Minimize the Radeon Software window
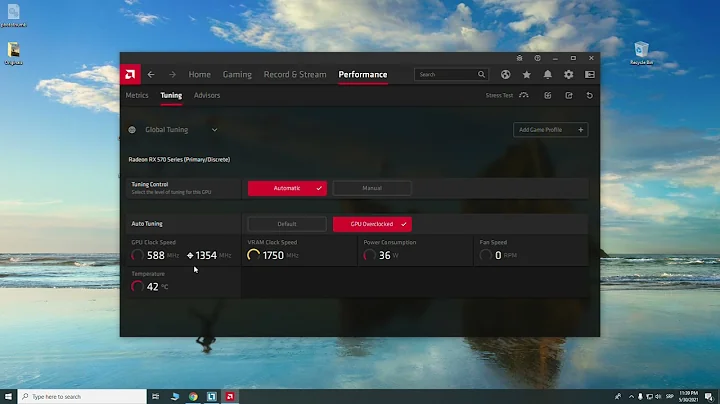This screenshot has width=720, height=404. click(x=555, y=58)
